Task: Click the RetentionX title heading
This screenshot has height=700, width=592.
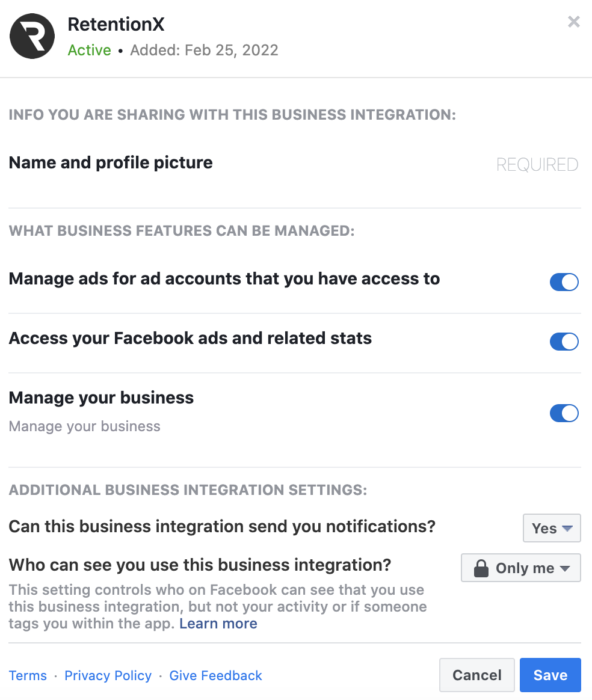Action: click(116, 24)
